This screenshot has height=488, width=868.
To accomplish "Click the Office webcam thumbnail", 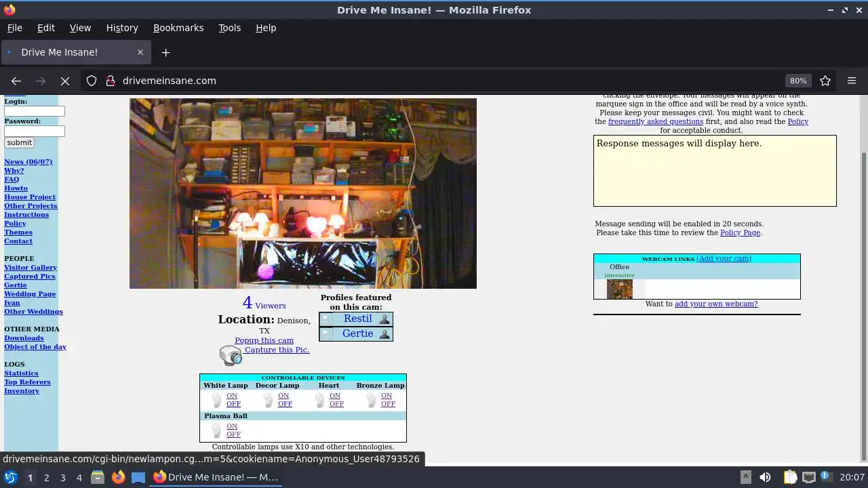I will pyautogui.click(x=619, y=289).
